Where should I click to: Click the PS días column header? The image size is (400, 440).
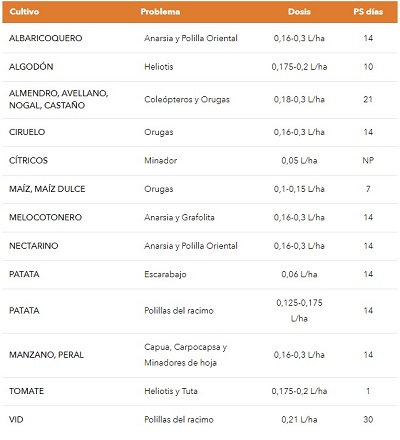[368, 12]
